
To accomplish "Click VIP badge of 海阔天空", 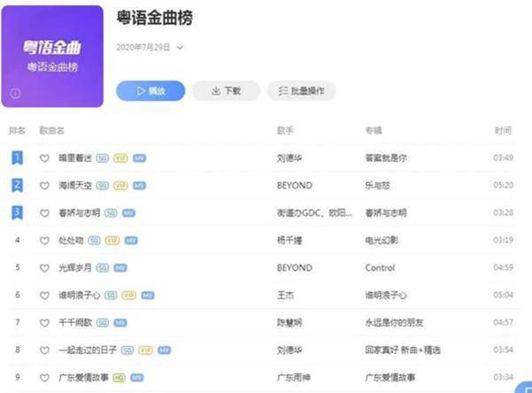I will click(x=120, y=186).
